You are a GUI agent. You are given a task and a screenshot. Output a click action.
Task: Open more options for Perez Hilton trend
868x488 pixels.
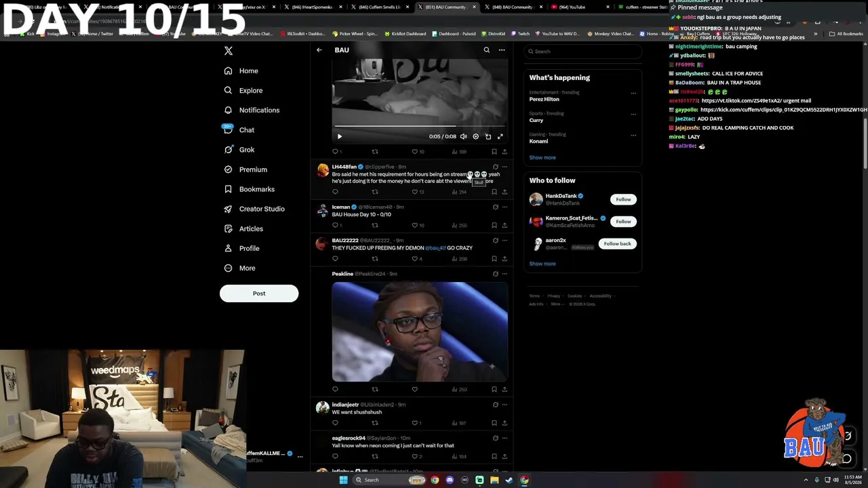633,94
